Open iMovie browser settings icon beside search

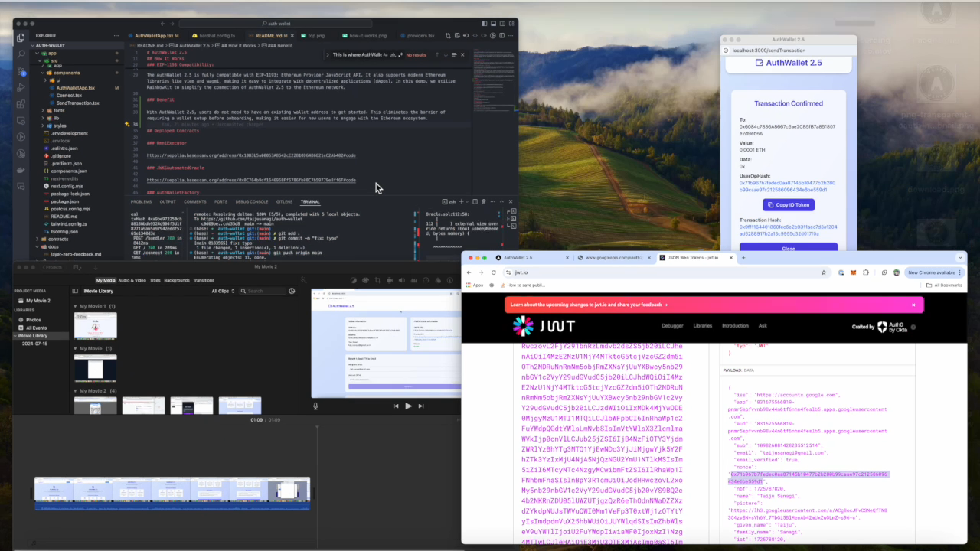292,291
